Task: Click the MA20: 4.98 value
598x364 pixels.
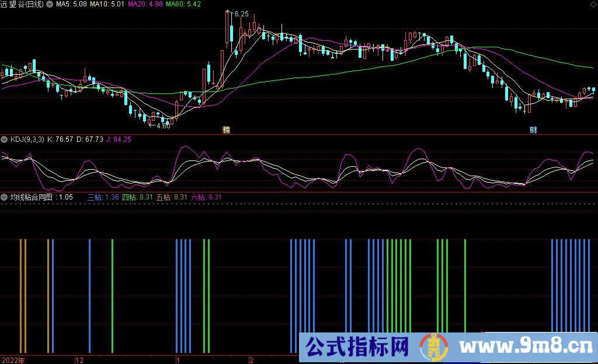Action: 145,4
